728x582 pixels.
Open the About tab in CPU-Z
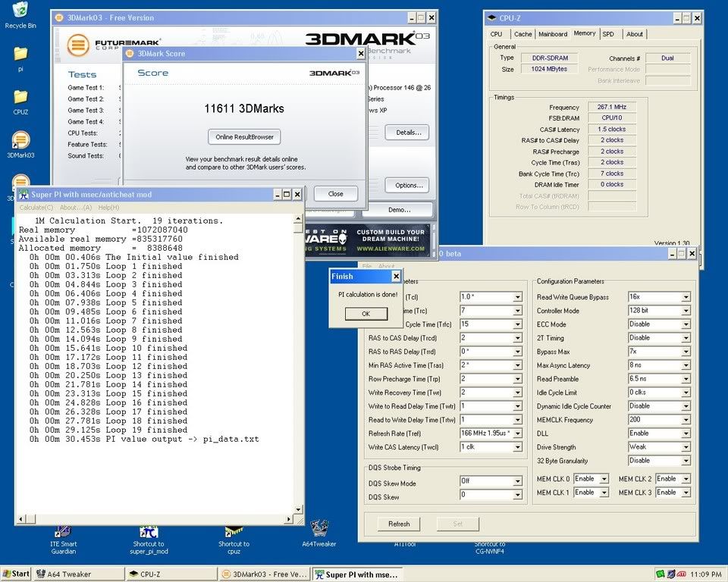(x=634, y=34)
